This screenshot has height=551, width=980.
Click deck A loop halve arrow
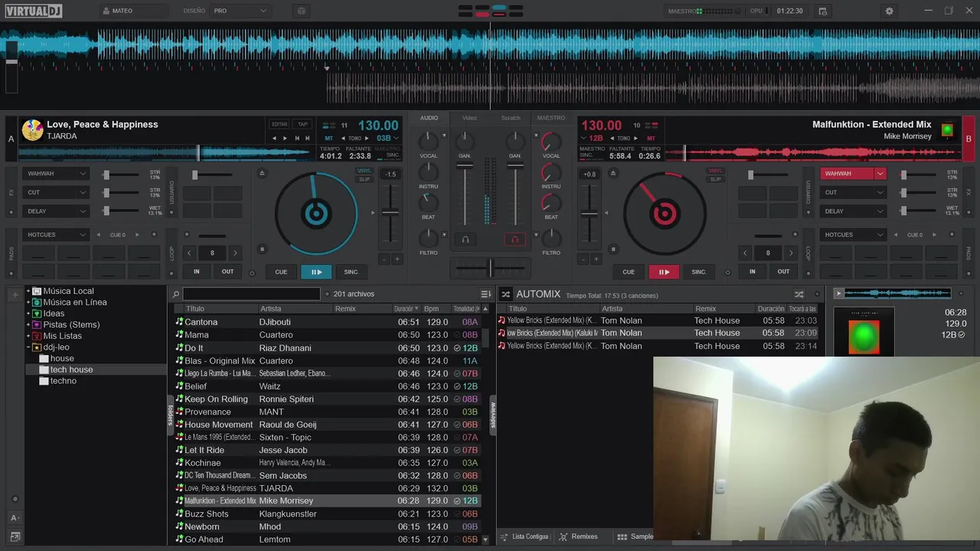[x=189, y=253]
